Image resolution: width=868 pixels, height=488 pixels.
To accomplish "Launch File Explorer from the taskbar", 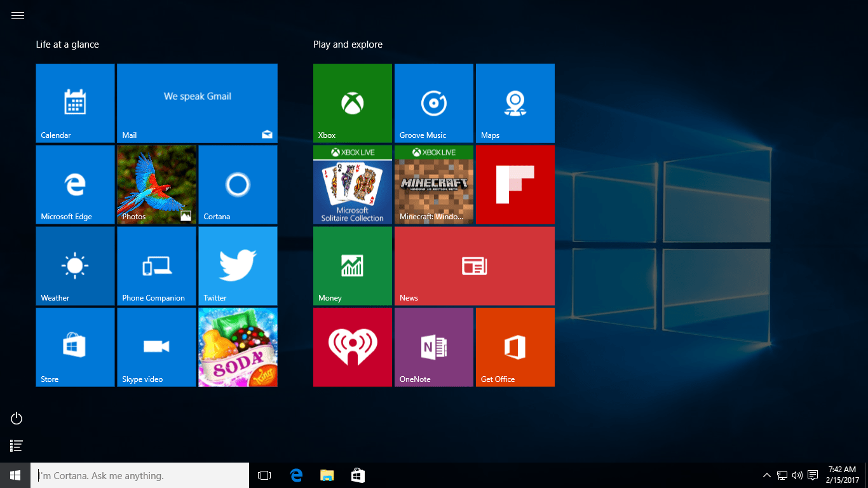I will 327,475.
